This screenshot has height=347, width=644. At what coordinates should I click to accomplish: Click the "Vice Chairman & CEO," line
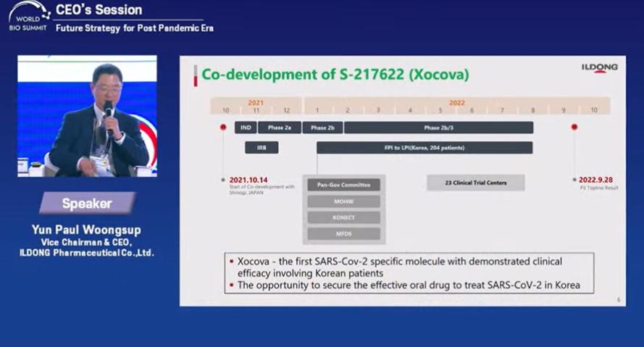pos(86,242)
